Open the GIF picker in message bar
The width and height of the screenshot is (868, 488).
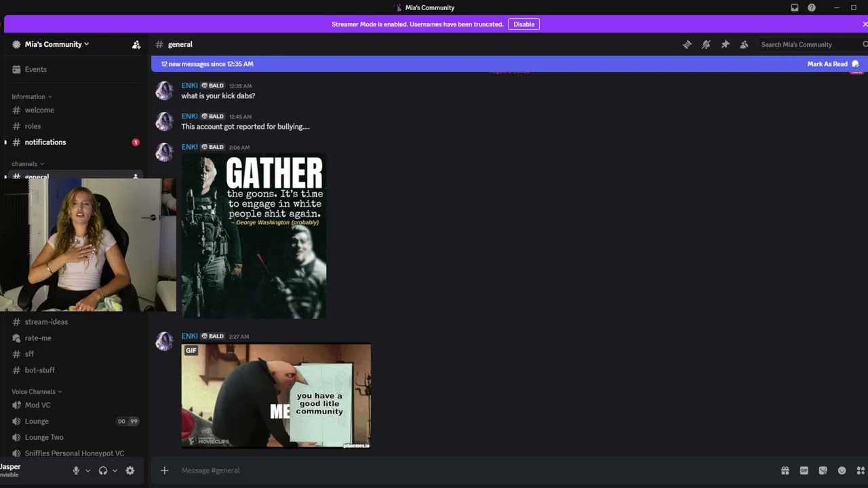[804, 470]
